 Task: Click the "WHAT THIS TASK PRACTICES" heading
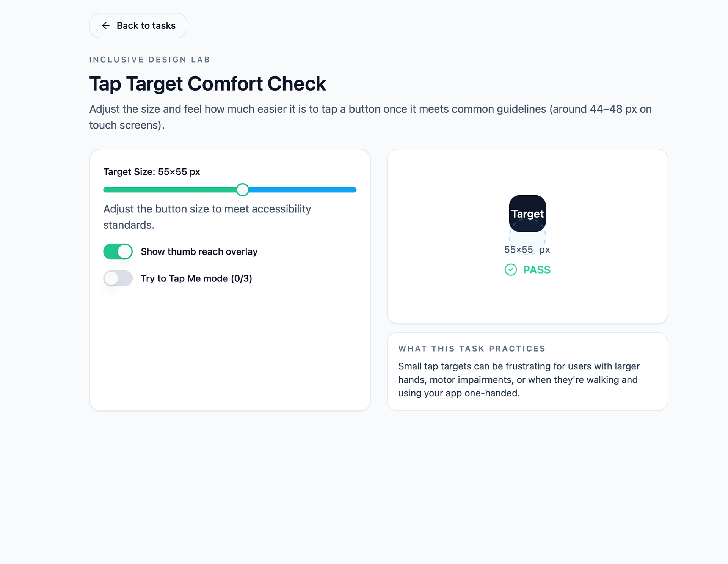click(472, 349)
